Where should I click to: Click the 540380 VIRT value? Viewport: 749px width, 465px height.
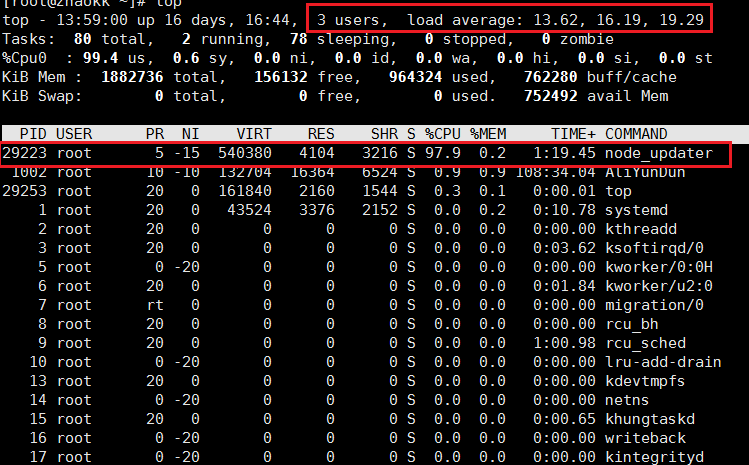(245, 153)
